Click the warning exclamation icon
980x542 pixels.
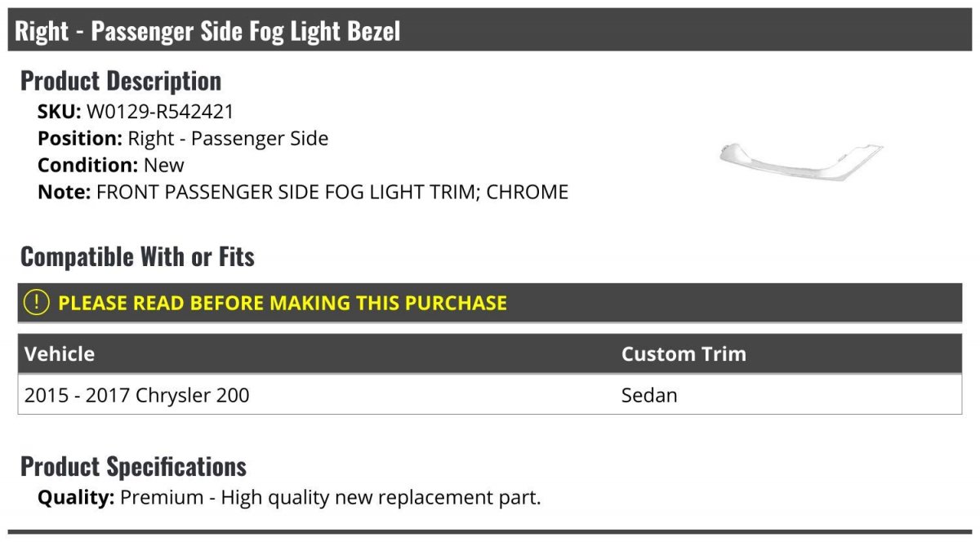[37, 303]
